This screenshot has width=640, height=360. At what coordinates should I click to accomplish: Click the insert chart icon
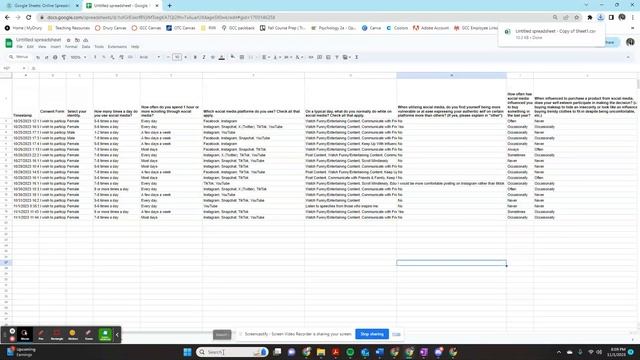point(328,57)
